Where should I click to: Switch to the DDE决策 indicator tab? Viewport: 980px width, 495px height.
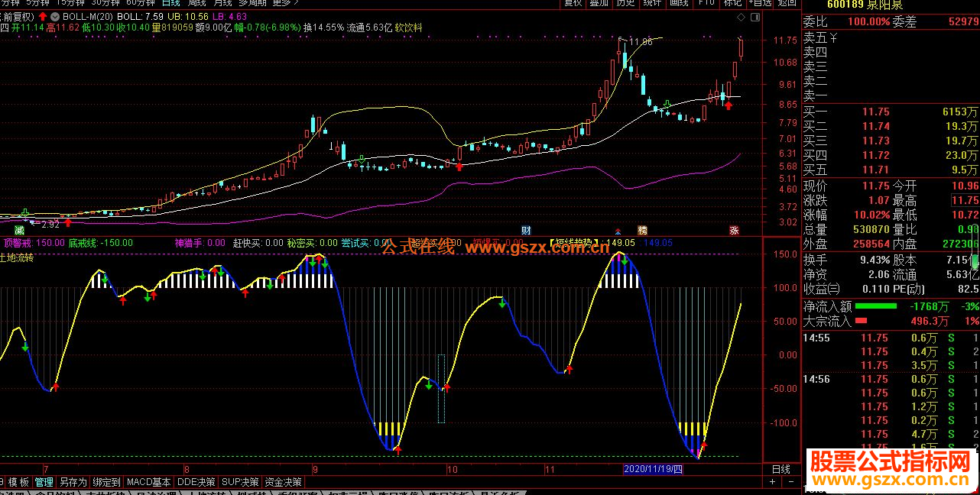[x=196, y=482]
